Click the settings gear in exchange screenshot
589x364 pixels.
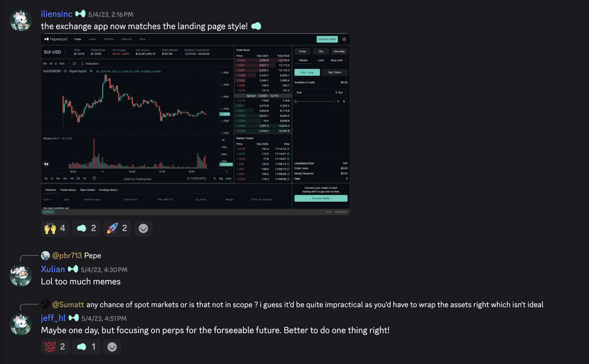344,39
